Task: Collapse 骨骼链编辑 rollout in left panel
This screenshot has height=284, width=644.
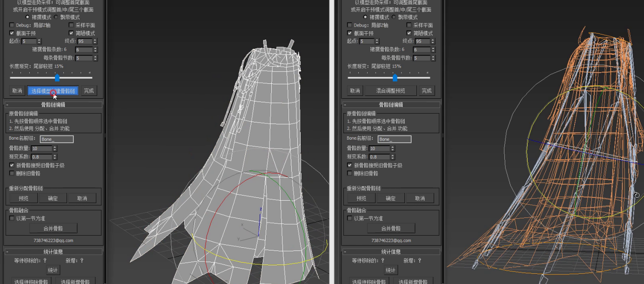Action: point(53,105)
